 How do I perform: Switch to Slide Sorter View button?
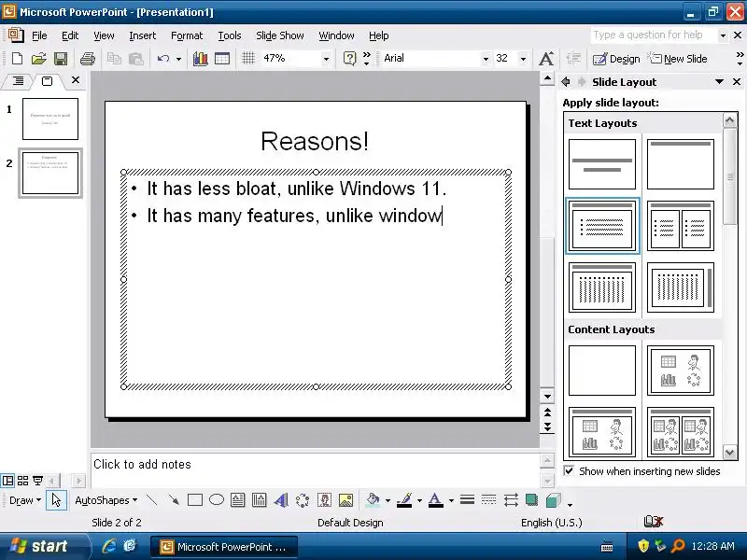click(x=22, y=481)
